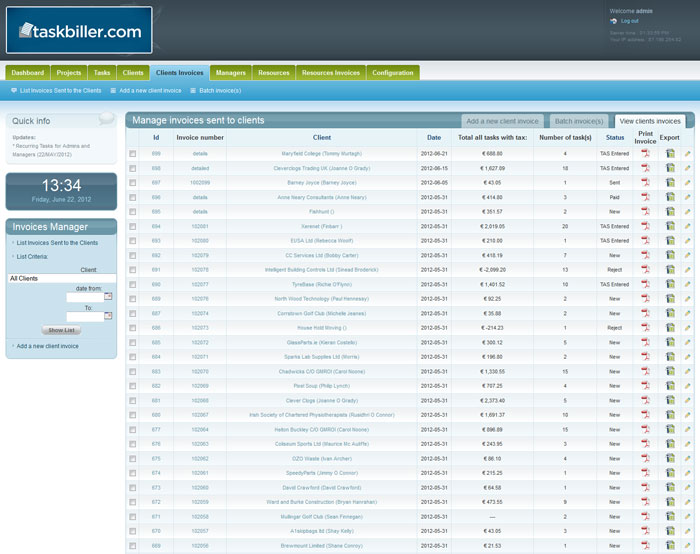Export GlassParts.ie invoice
Viewport: 700px width, 554px height.
pos(670,342)
